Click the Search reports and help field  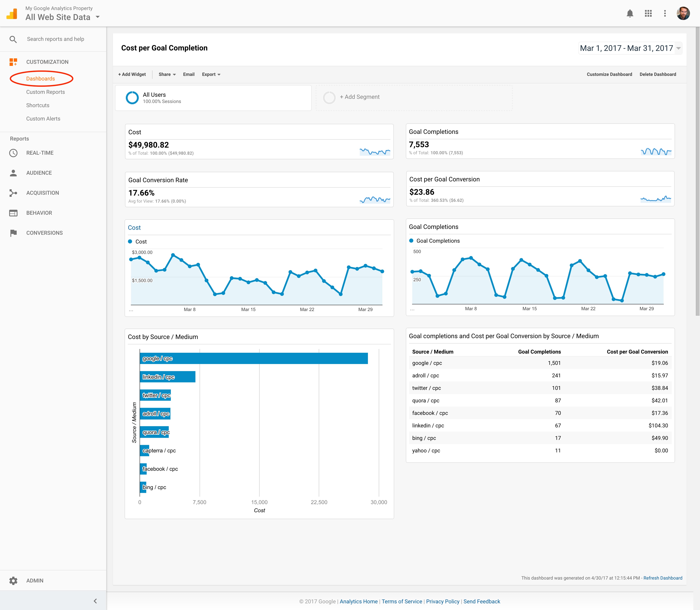coord(55,39)
